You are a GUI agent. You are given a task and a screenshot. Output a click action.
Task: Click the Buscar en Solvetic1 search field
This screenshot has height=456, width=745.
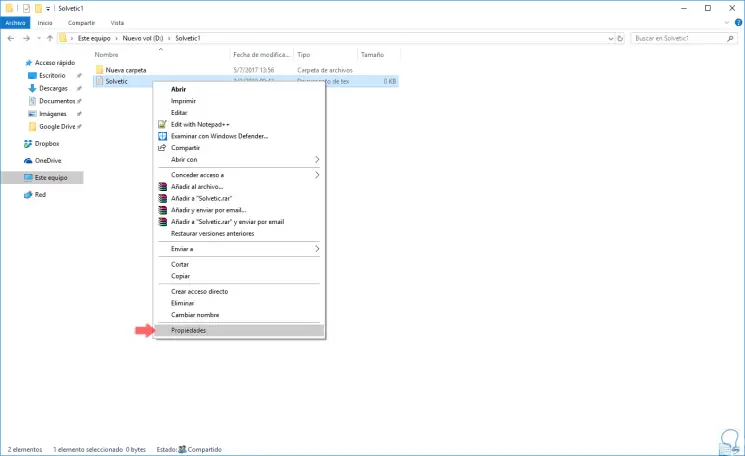coord(682,38)
